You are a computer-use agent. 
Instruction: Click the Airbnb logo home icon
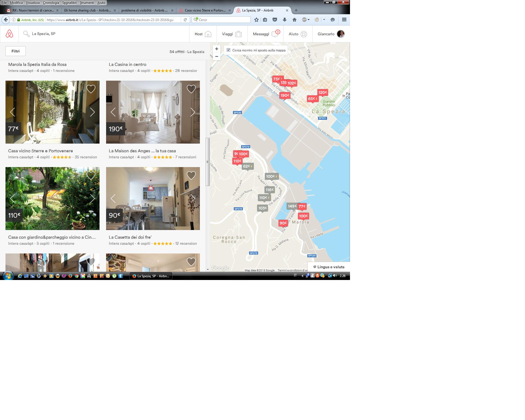9,34
